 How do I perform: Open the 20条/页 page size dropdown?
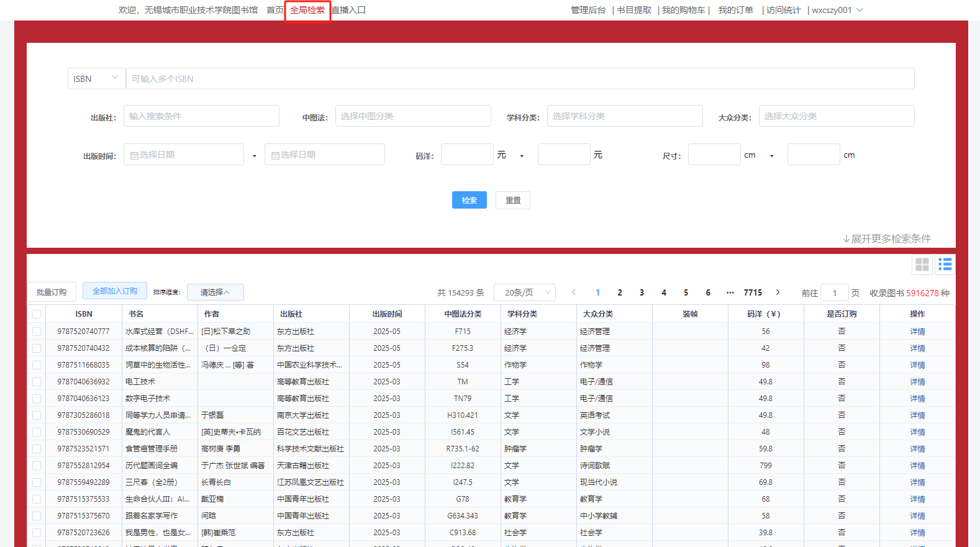(525, 292)
